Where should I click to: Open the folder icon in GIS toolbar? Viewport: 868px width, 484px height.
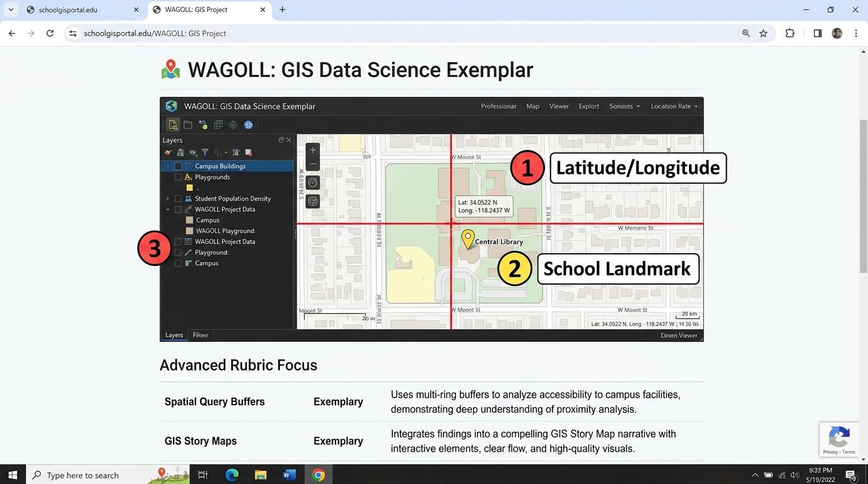(188, 125)
